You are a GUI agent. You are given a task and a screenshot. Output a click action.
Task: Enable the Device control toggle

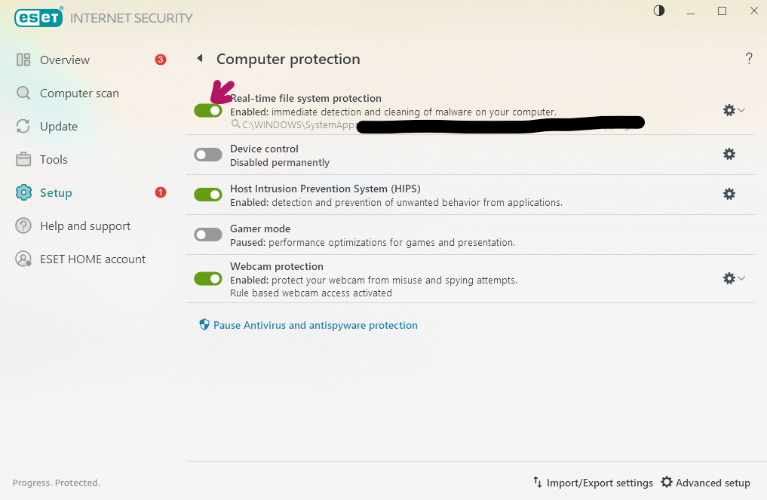208,155
